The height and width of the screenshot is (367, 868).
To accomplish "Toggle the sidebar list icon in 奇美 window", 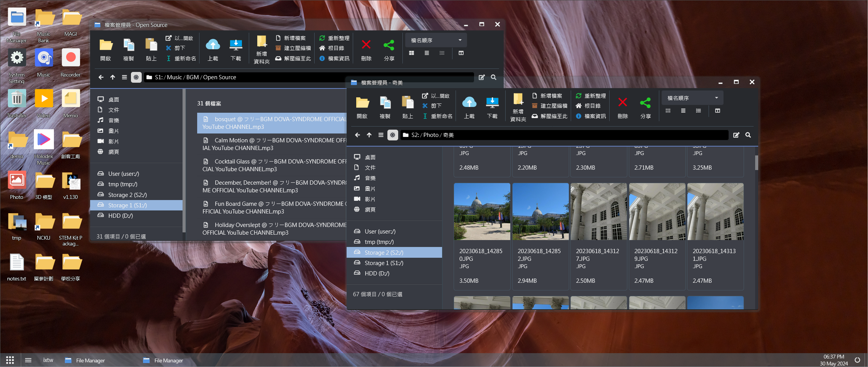I will pos(380,135).
